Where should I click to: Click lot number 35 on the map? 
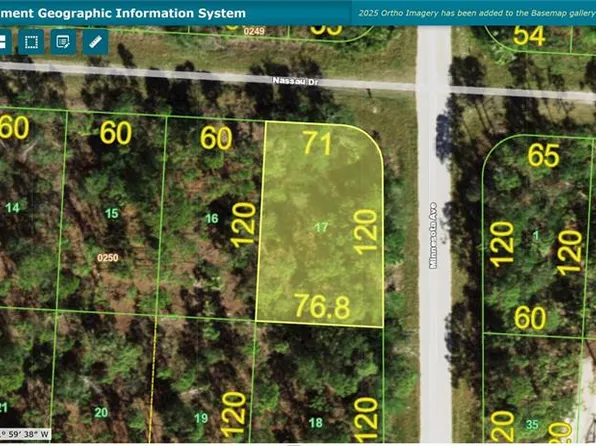point(532,424)
